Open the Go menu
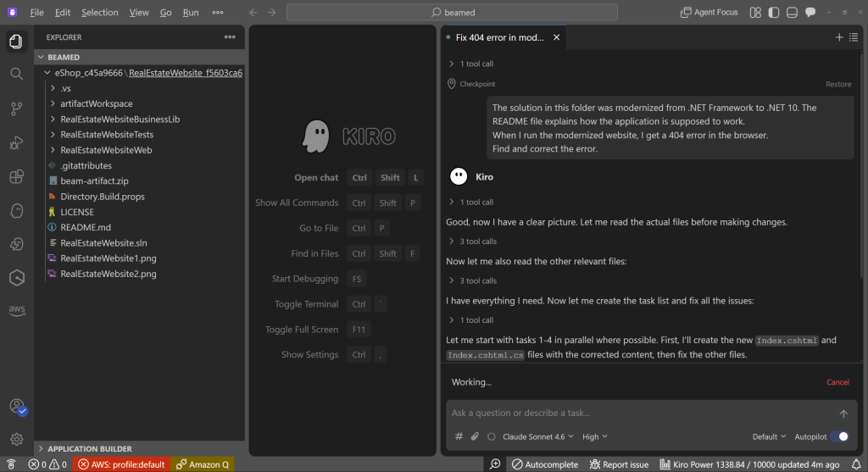This screenshot has height=472, width=868. [165, 12]
